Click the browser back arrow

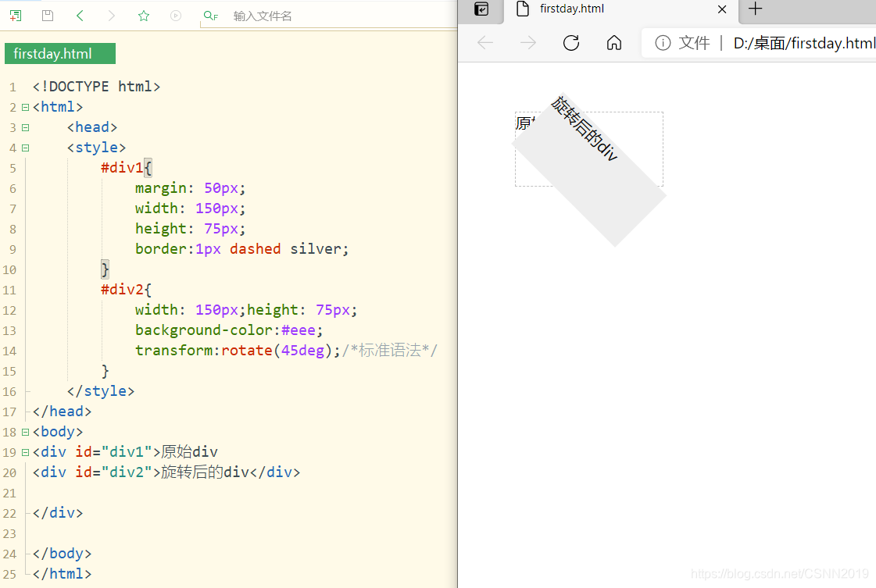[485, 43]
